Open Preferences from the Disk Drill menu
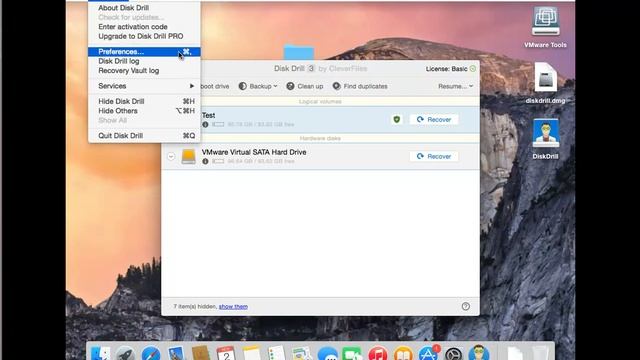Viewport: 640px width, 360px height. pos(144,52)
